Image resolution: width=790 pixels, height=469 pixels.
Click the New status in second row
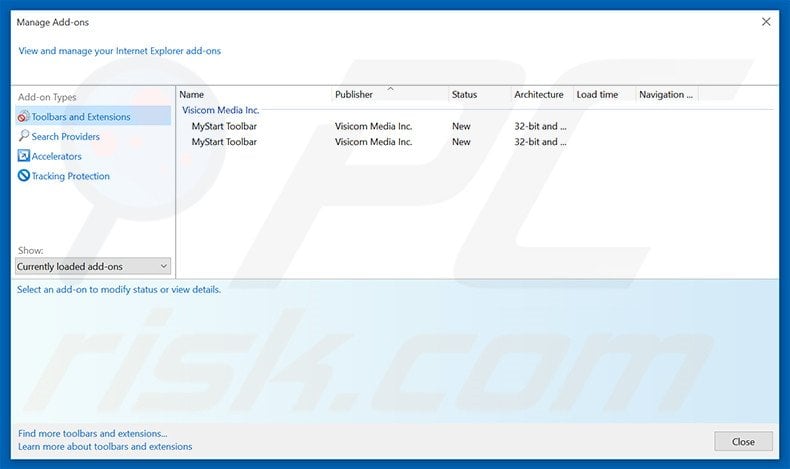tap(461, 142)
